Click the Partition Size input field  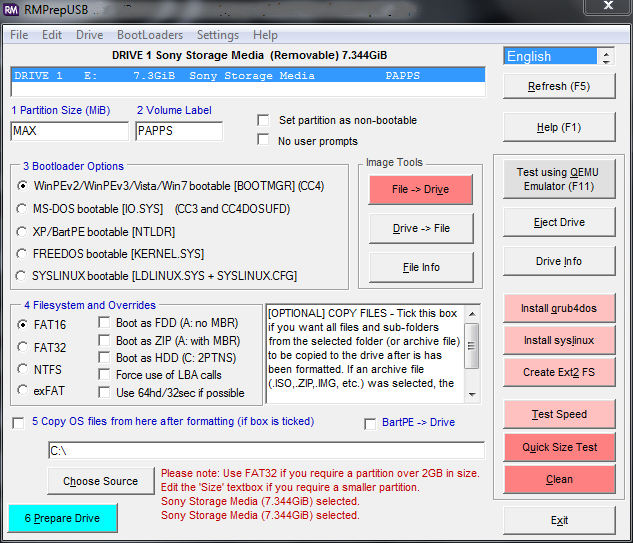pyautogui.click(x=69, y=131)
